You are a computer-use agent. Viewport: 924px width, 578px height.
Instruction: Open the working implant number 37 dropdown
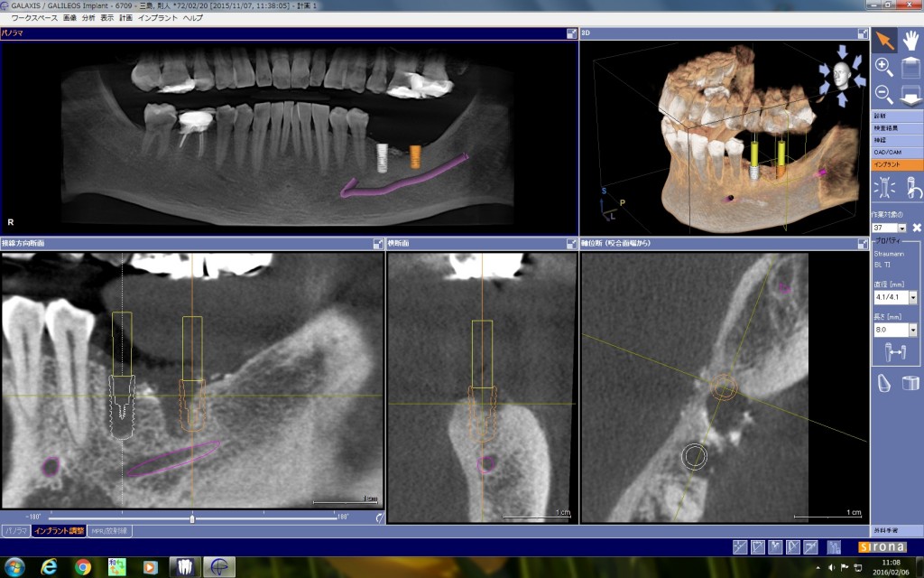tap(901, 228)
